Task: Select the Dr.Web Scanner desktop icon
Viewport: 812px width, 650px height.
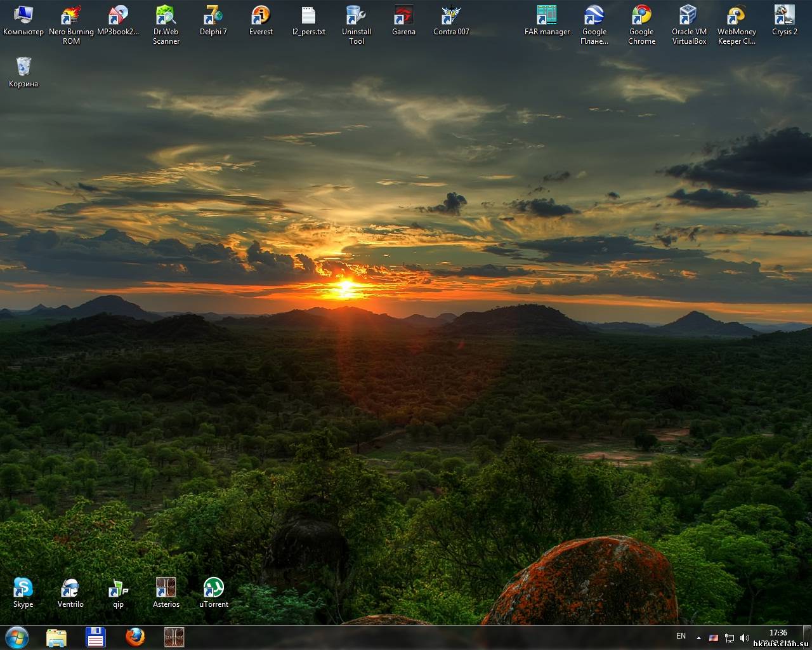Action: pyautogui.click(x=166, y=16)
